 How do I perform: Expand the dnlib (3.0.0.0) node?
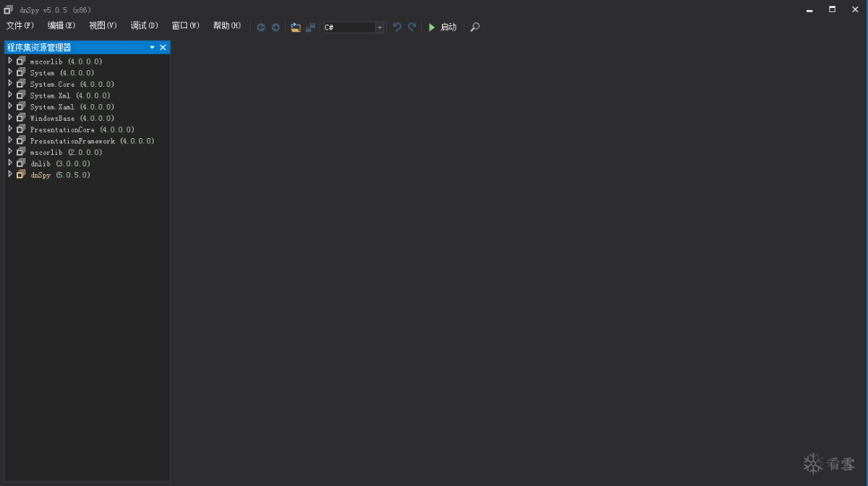pos(10,163)
